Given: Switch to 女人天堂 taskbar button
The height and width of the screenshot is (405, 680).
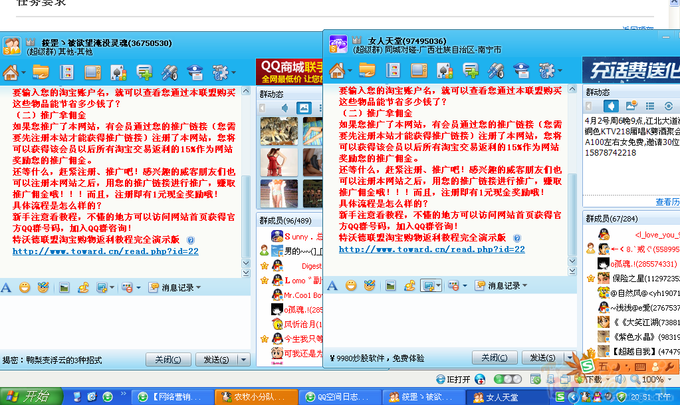Looking at the screenshot, I should pos(507,397).
